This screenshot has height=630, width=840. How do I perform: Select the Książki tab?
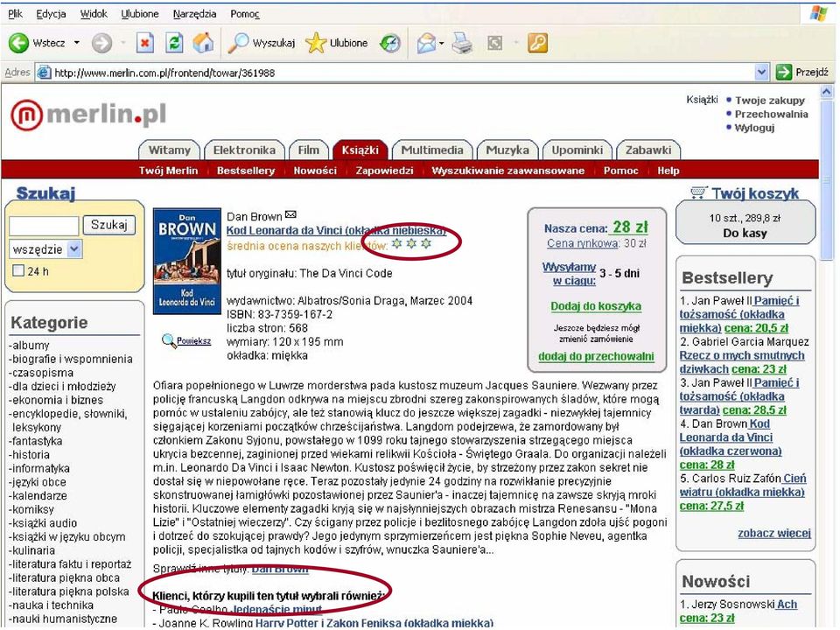pos(360,150)
